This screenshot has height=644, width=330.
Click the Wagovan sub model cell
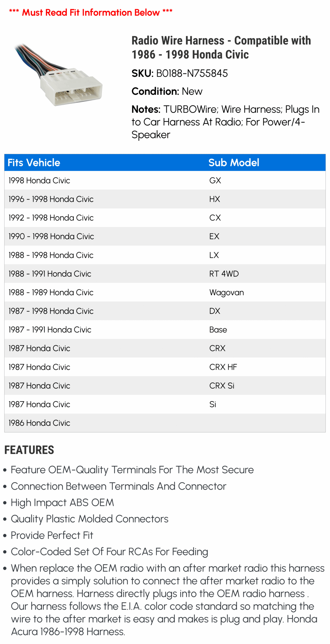226,292
